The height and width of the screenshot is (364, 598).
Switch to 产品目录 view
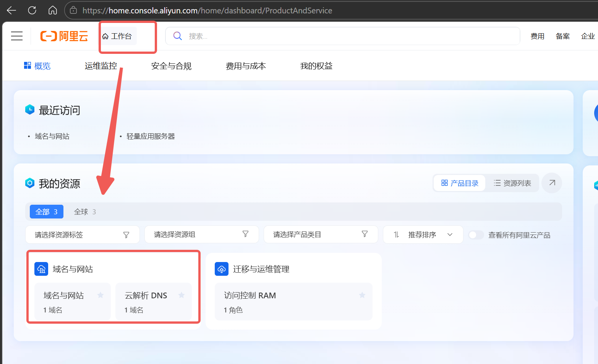(x=460, y=183)
